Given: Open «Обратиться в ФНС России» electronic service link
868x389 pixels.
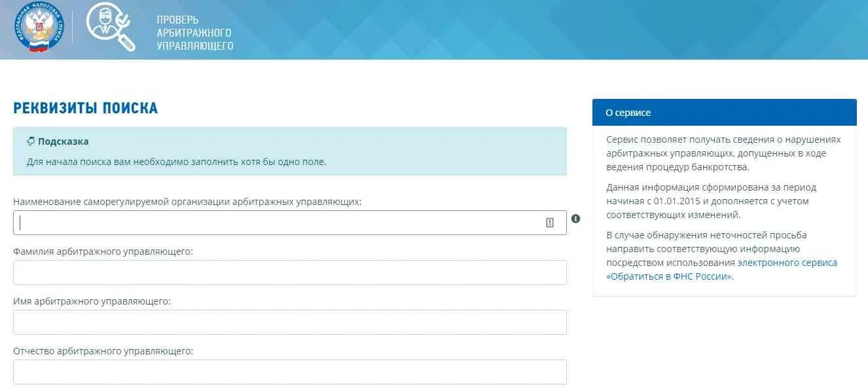Looking at the screenshot, I should pos(721,270).
